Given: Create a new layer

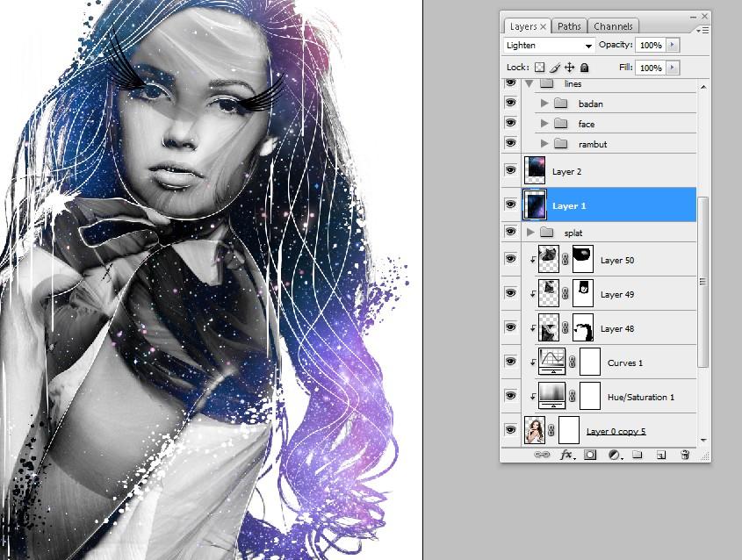Looking at the screenshot, I should [661, 455].
